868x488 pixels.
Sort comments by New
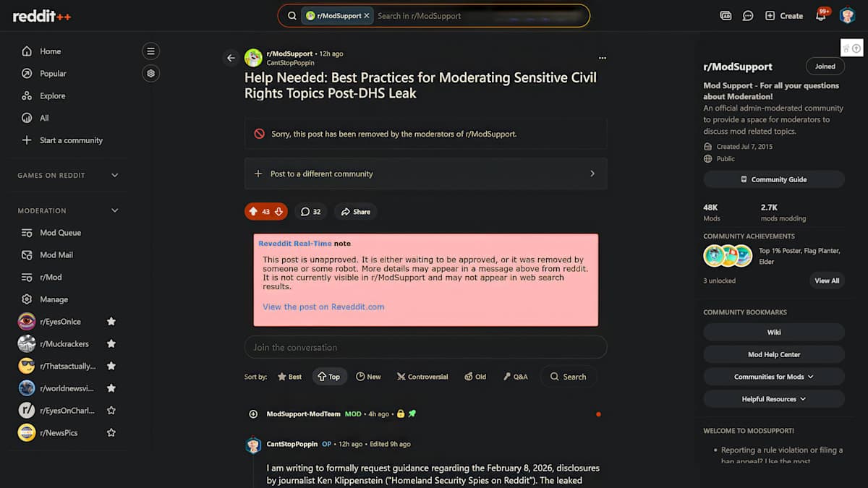pos(369,376)
